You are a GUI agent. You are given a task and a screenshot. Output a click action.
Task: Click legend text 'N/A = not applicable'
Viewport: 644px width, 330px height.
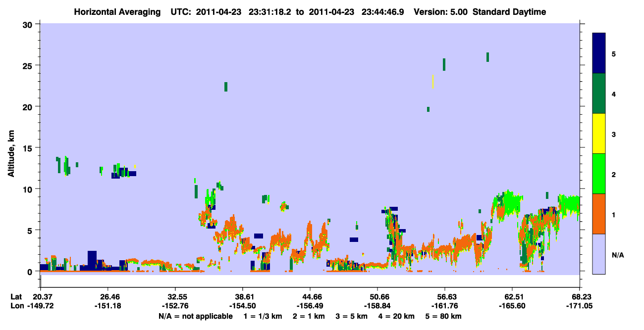point(195,316)
